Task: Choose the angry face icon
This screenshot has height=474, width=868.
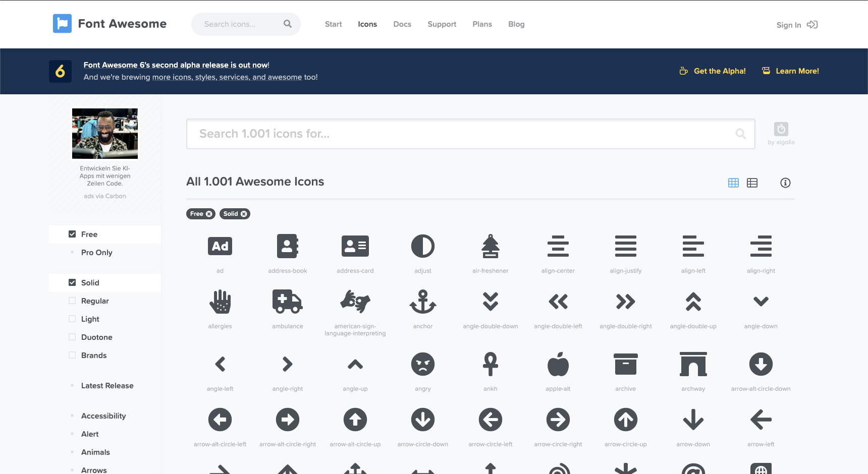Action: coord(423,364)
